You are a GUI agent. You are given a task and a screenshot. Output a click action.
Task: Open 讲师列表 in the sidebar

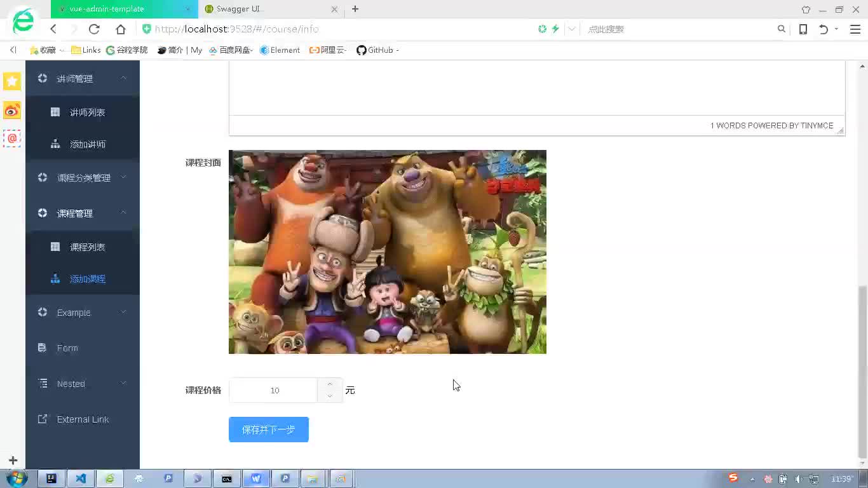coord(83,112)
